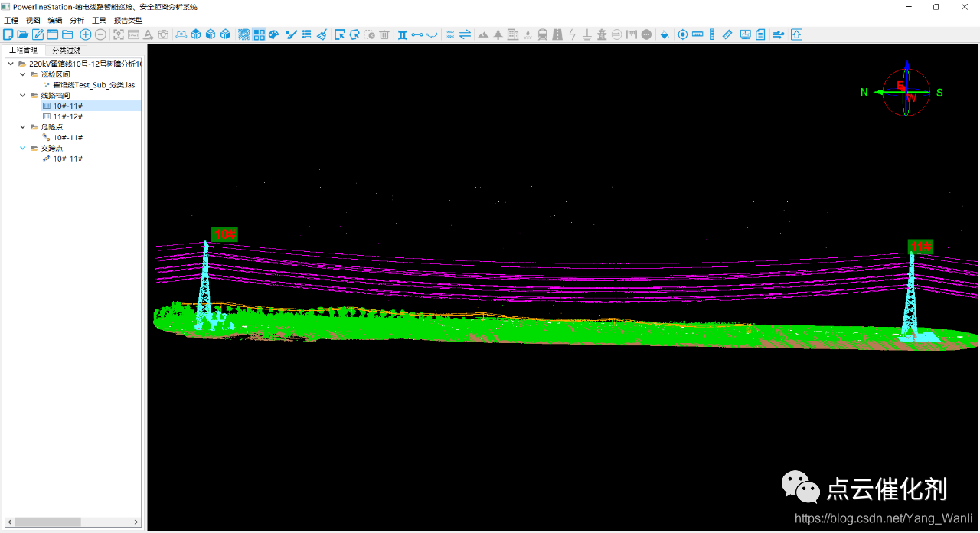
Task: Click the train railway class icon
Action: (x=542, y=34)
